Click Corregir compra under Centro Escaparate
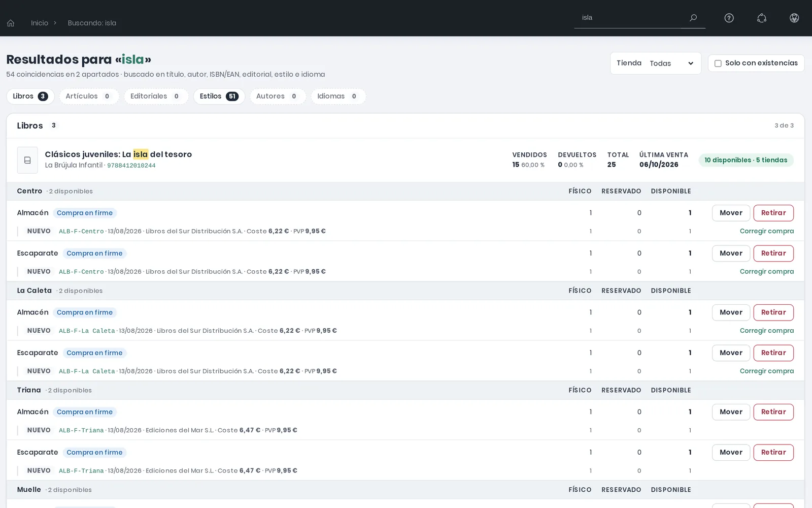 point(767,272)
